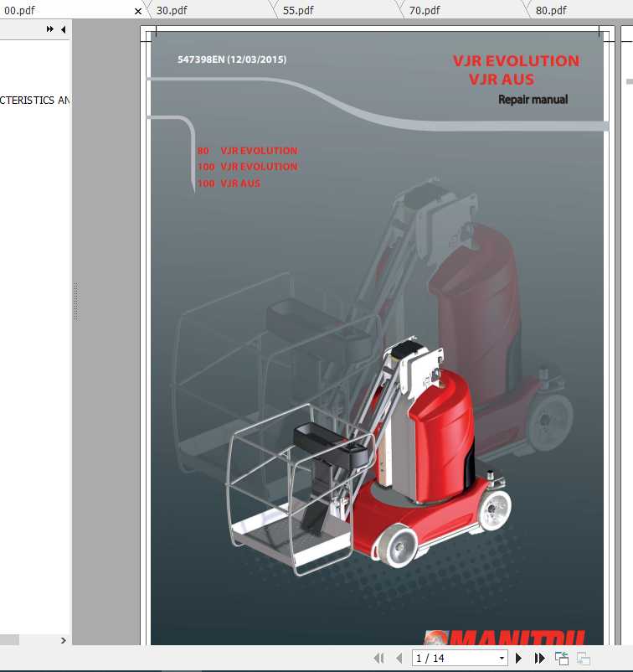Screen dimensions: 633x672
Task: Collapse the side panel with left arrow
Action: [x=63, y=29]
